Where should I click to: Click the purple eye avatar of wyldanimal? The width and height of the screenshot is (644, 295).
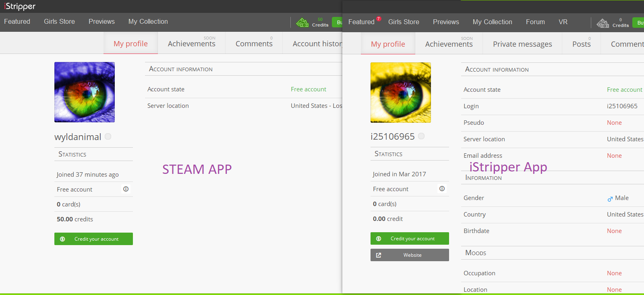tap(85, 92)
